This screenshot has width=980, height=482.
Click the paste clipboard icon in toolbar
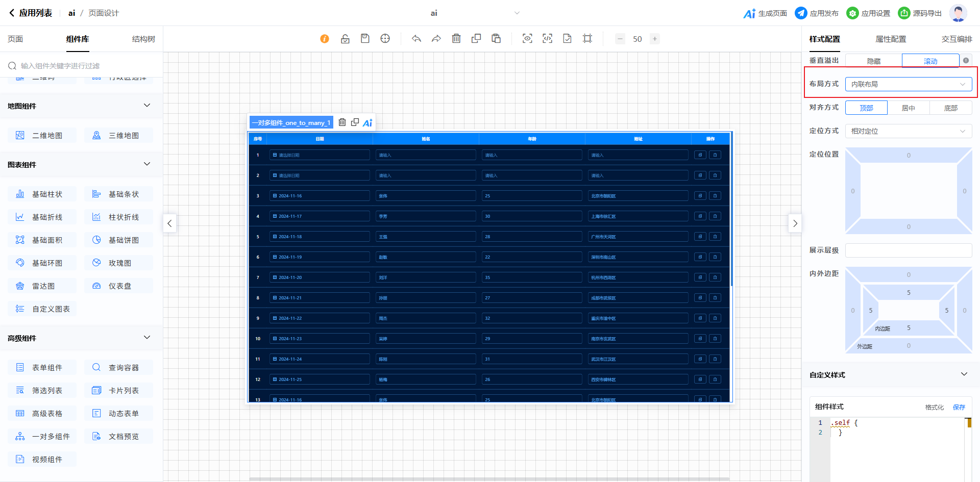pyautogui.click(x=496, y=39)
